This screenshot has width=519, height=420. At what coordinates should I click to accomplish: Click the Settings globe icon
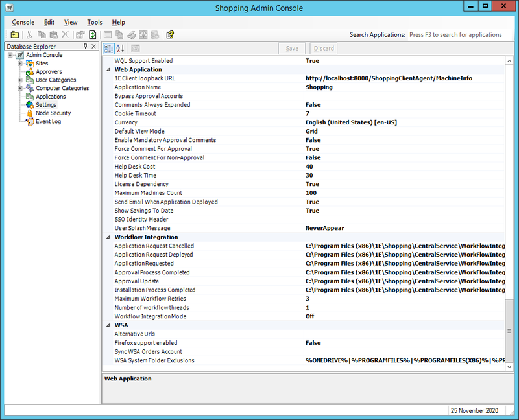click(x=30, y=105)
